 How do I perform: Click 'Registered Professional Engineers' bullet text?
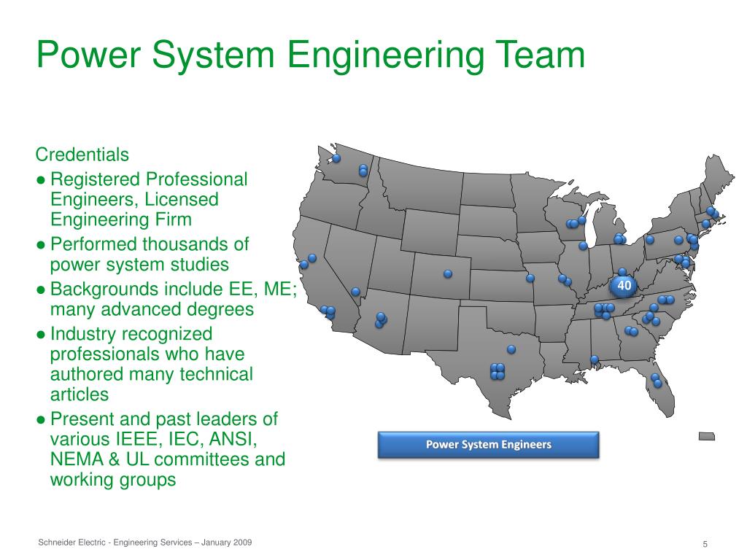tap(149, 199)
